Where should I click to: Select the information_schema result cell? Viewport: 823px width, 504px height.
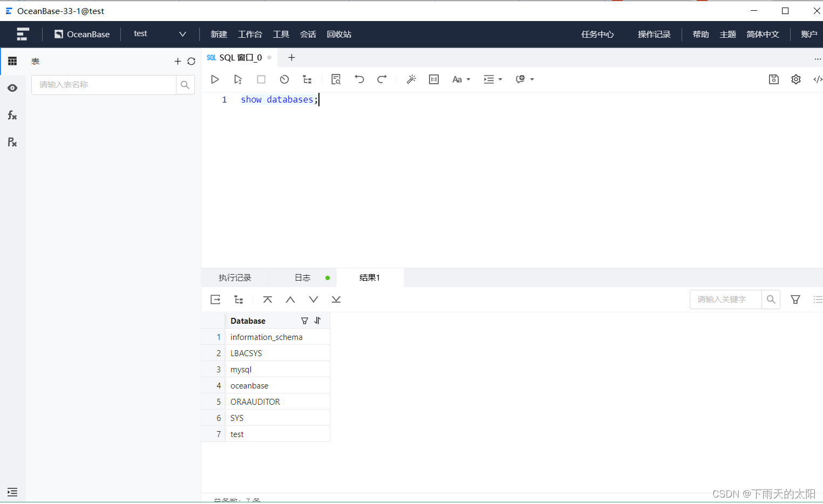pyautogui.click(x=277, y=337)
